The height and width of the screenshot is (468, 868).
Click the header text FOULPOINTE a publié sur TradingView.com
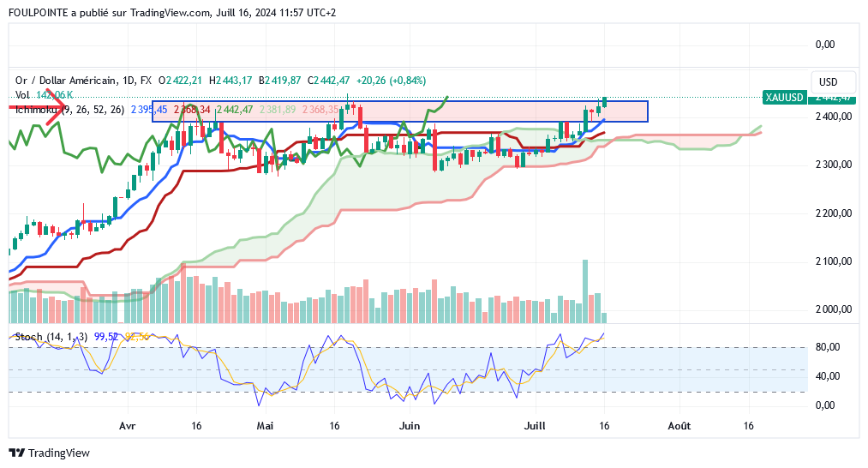point(109,12)
